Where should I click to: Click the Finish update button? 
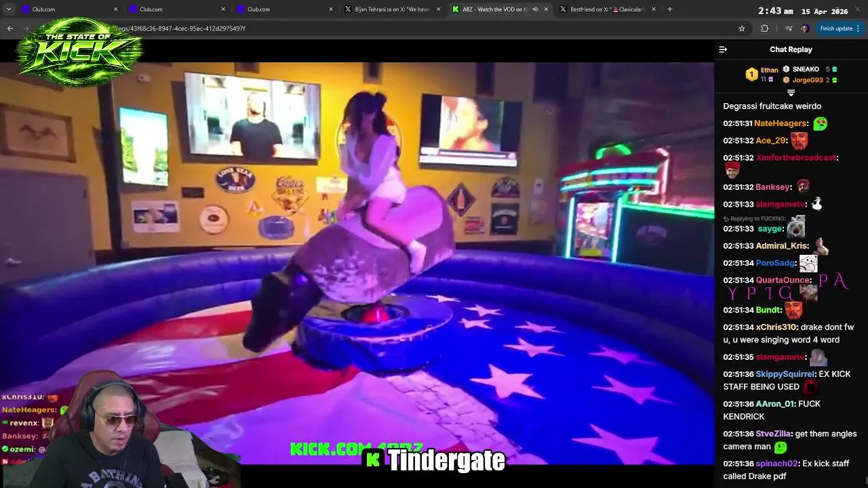pyautogui.click(x=835, y=28)
